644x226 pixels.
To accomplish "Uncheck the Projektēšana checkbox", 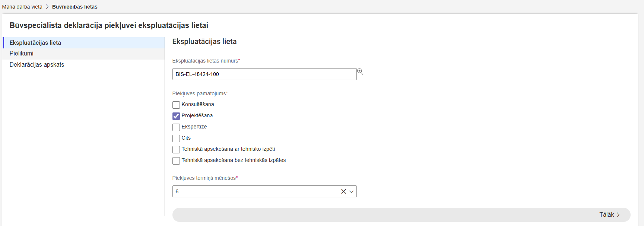I will click(x=176, y=116).
